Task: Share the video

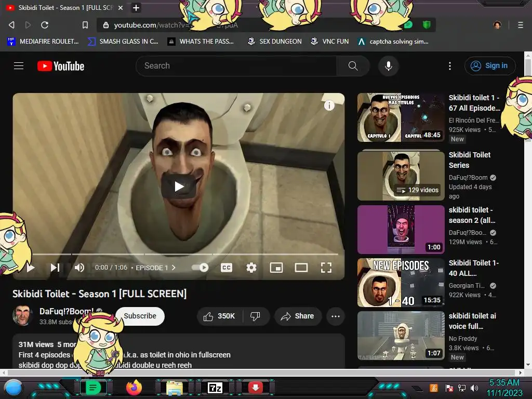Action: [298, 316]
